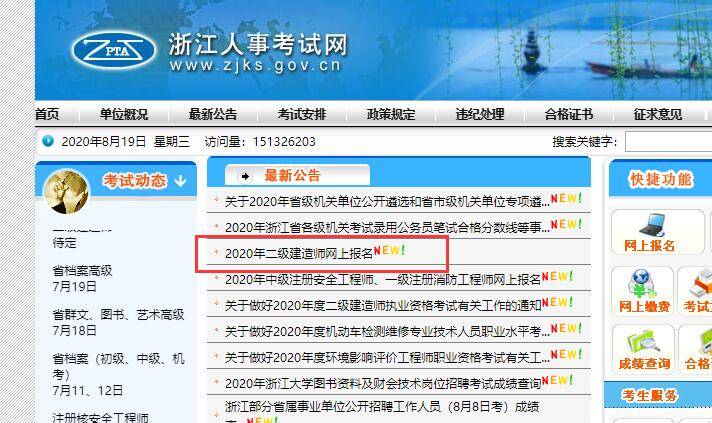The width and height of the screenshot is (712, 423).
Task: Click the 网上缴费 label text
Action: (x=644, y=307)
